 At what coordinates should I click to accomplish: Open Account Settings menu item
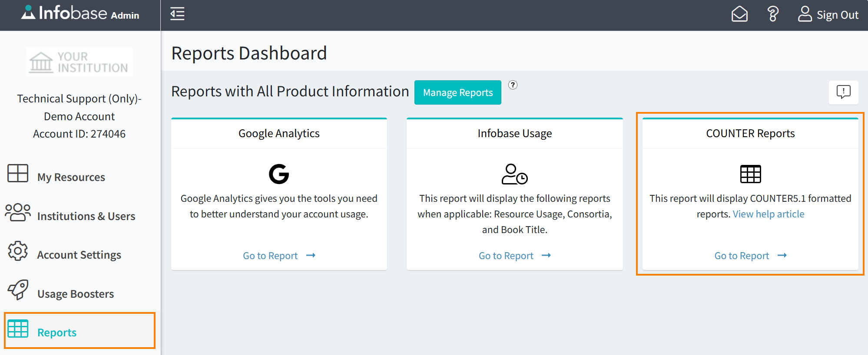79,255
